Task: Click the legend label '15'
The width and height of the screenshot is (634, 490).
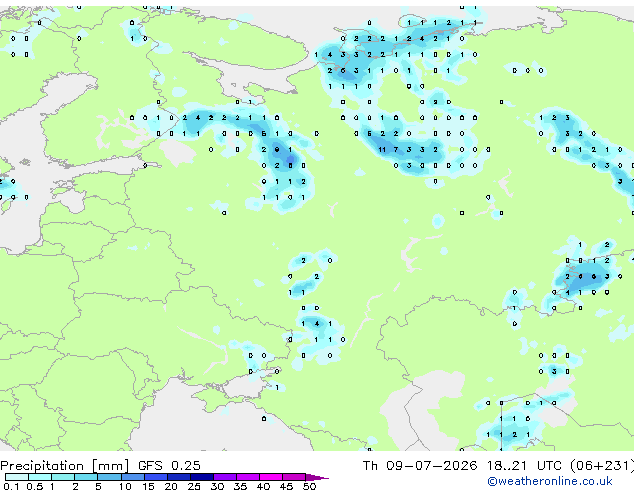Action: [148, 486]
